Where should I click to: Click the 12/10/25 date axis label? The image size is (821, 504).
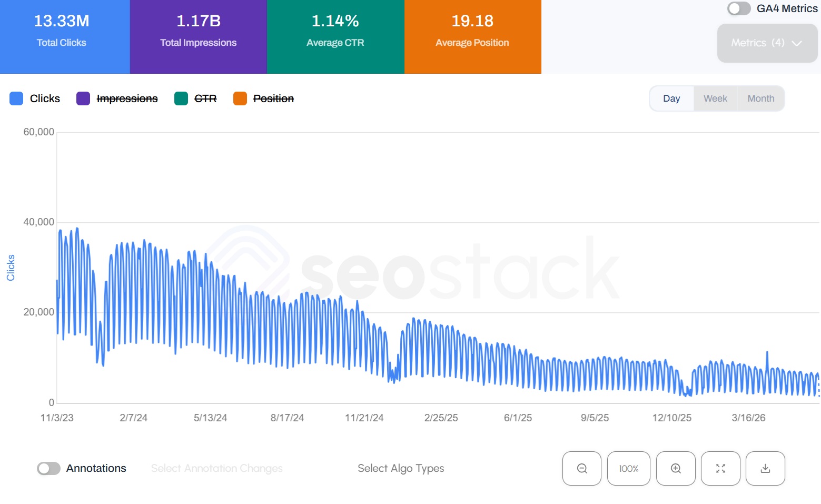[x=672, y=418]
